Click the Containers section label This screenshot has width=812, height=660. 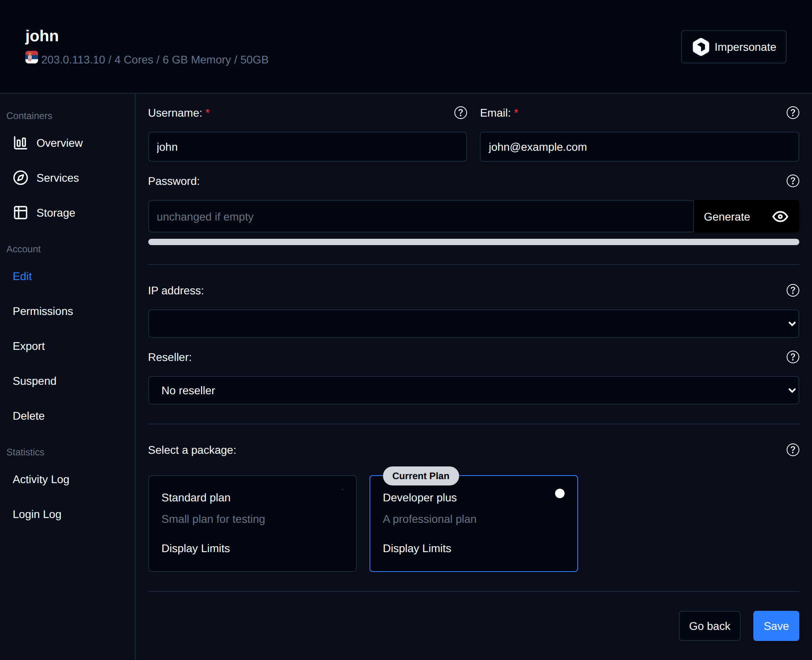tap(29, 116)
